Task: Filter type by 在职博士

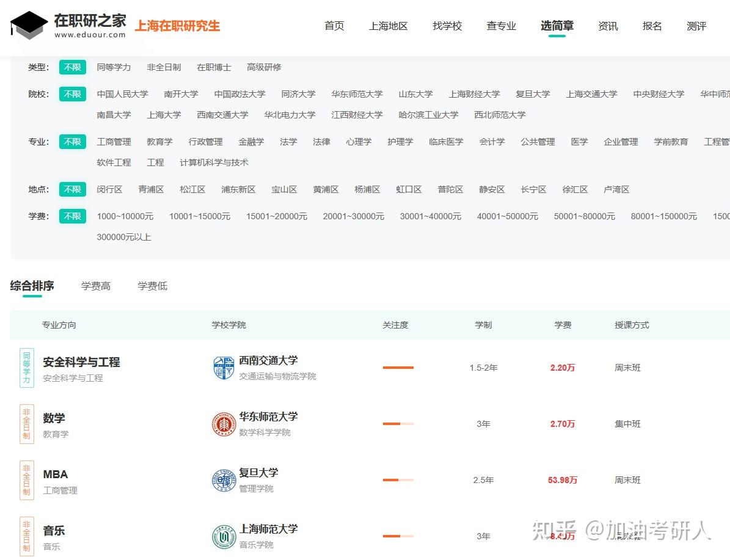Action: tap(214, 68)
